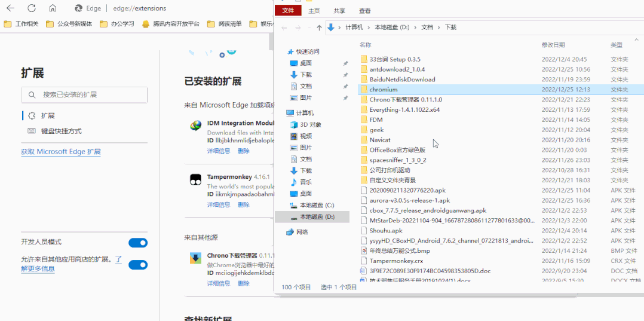This screenshot has height=321, width=644.
Task: Click 删除 for Chrono下载管理器 extension
Action: pos(244,283)
